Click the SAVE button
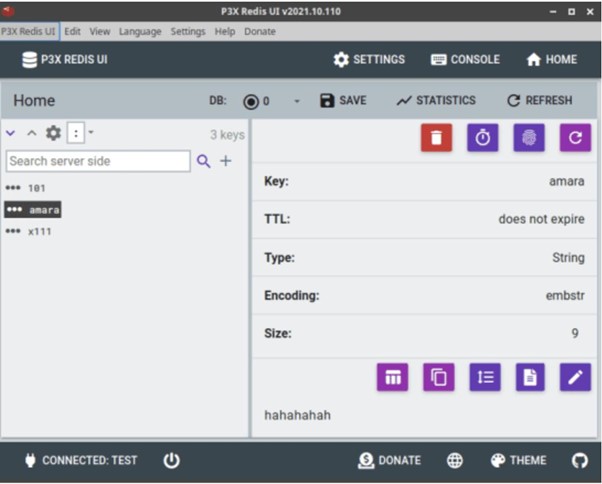Viewport: 602px width, 484px height. pyautogui.click(x=343, y=101)
